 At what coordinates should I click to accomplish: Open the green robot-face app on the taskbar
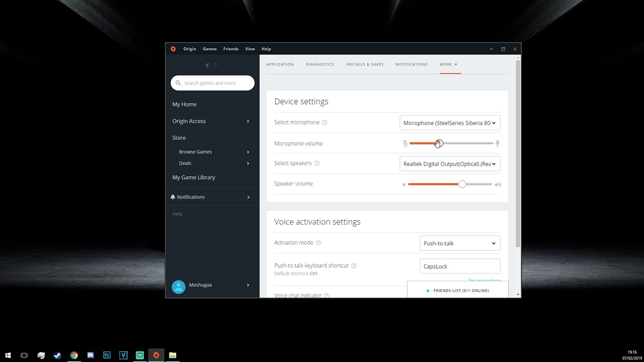(140, 355)
